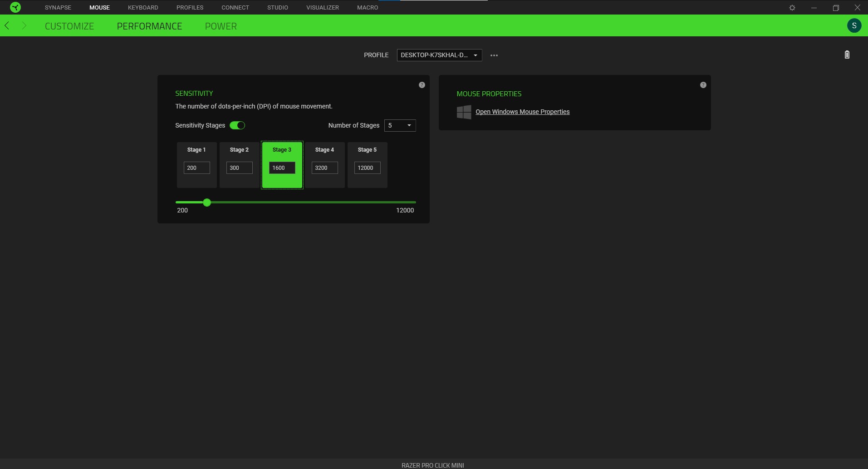The height and width of the screenshot is (469, 868).
Task: Toggle the Sensitivity Stages switch
Action: coord(237,125)
